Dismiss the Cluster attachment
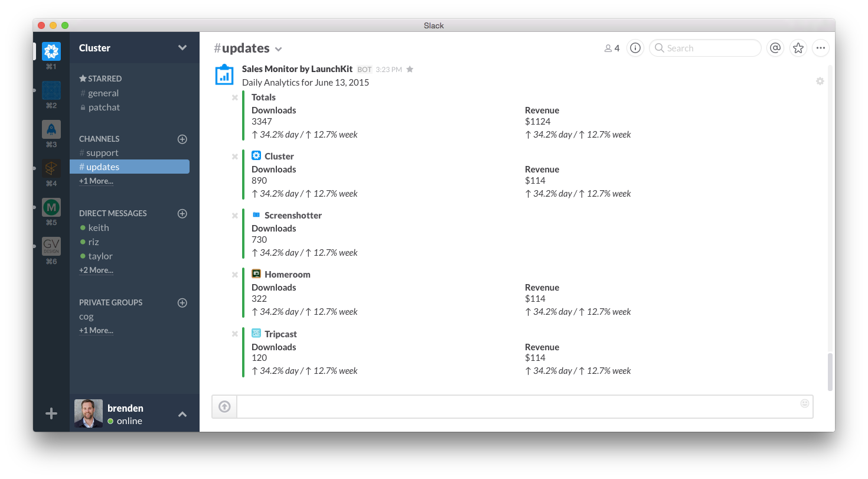This screenshot has width=868, height=479. (x=235, y=157)
